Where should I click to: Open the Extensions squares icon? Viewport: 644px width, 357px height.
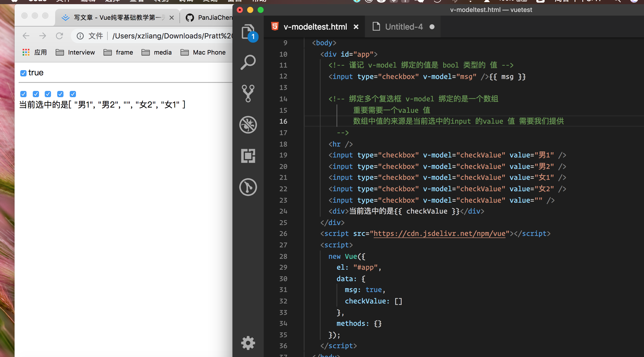click(248, 156)
